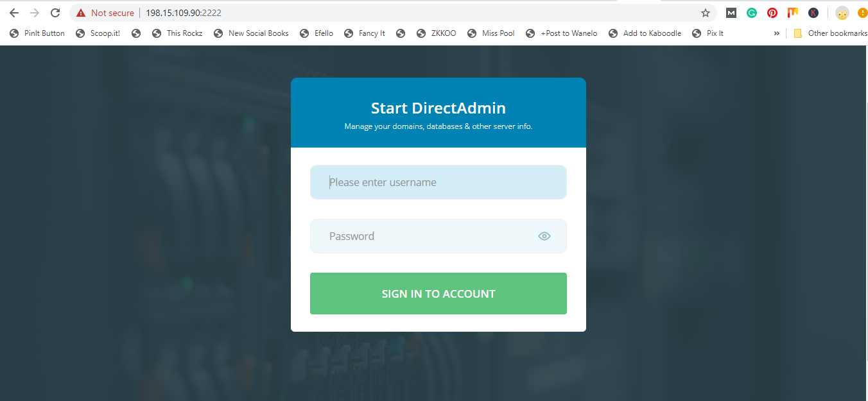
Task: Open the Grammarly extension icon
Action: [x=752, y=13]
